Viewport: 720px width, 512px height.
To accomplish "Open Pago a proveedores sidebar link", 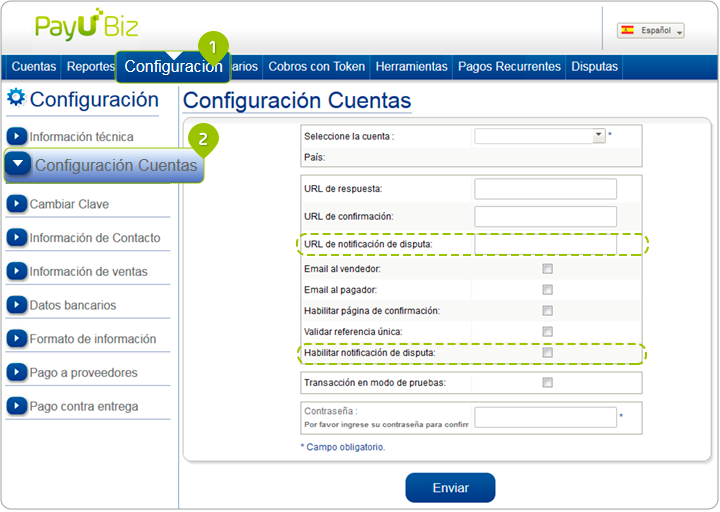I will click(84, 373).
